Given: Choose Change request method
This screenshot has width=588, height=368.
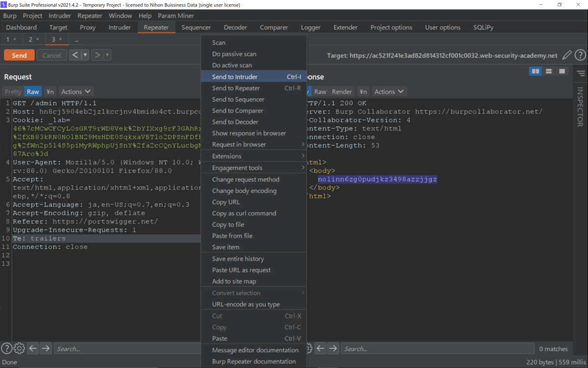Looking at the screenshot, I should 254,179.
